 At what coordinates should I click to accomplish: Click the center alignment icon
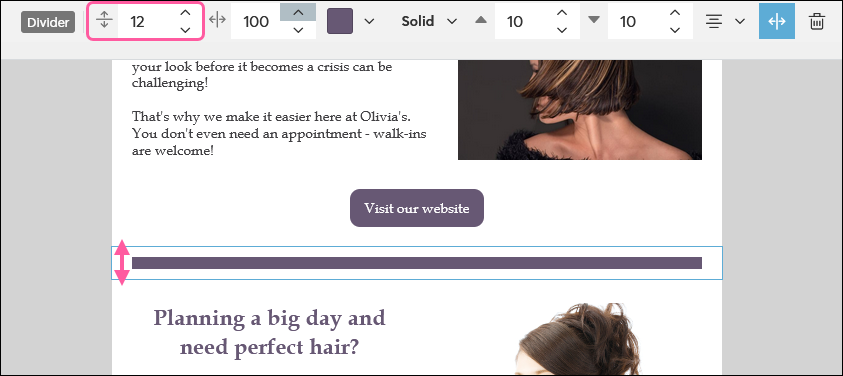(x=714, y=21)
